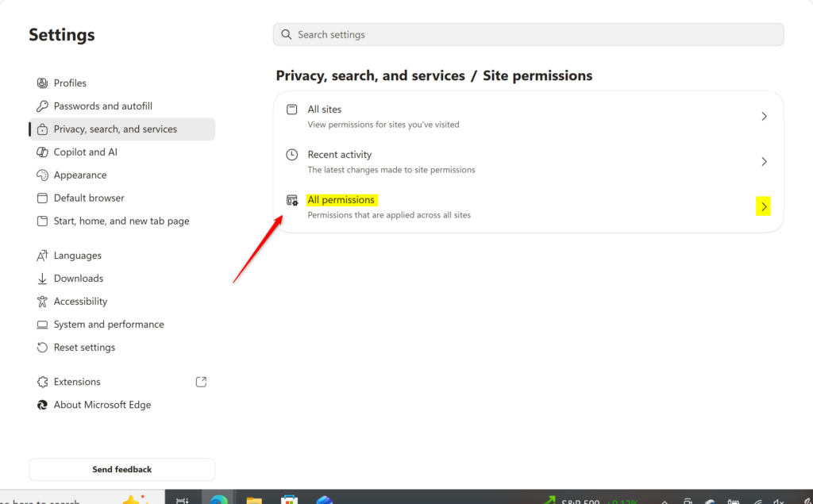
Task: Open Microsoft Store from the taskbar
Action: (x=289, y=498)
